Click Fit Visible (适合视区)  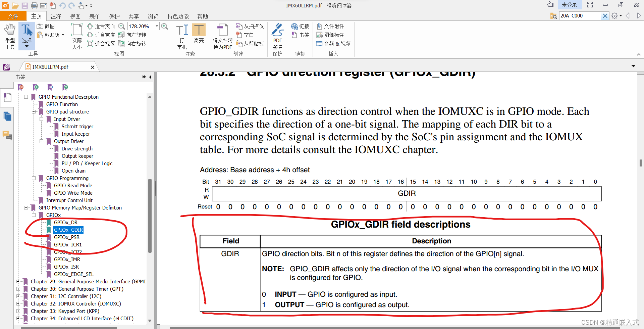pos(101,44)
